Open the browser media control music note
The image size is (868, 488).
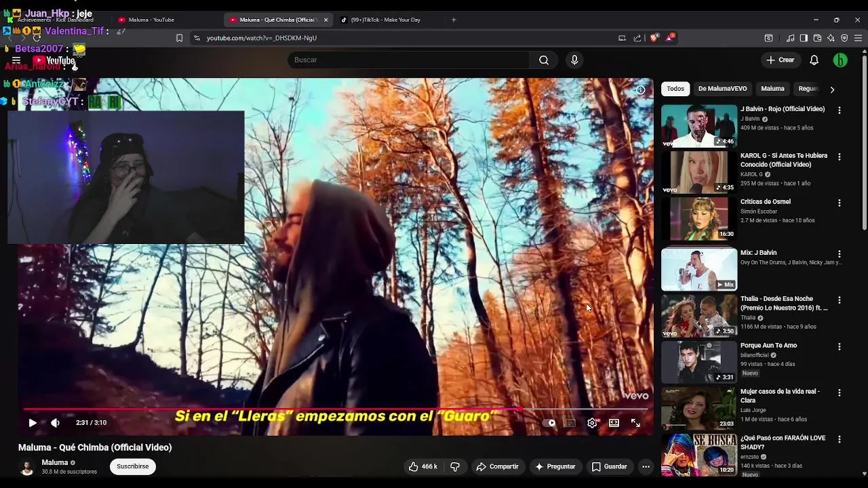[x=790, y=38]
